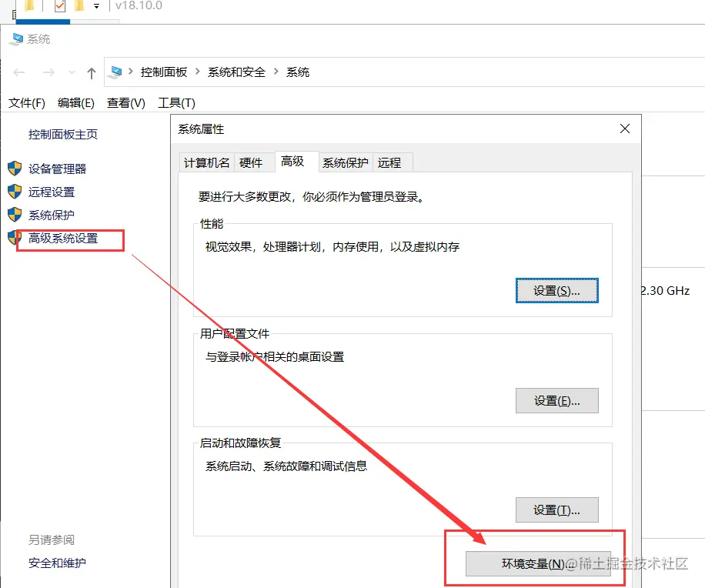This screenshot has width=705, height=588.
Task: Open the quick access toolbar dropdown arrow
Action: tap(96, 6)
